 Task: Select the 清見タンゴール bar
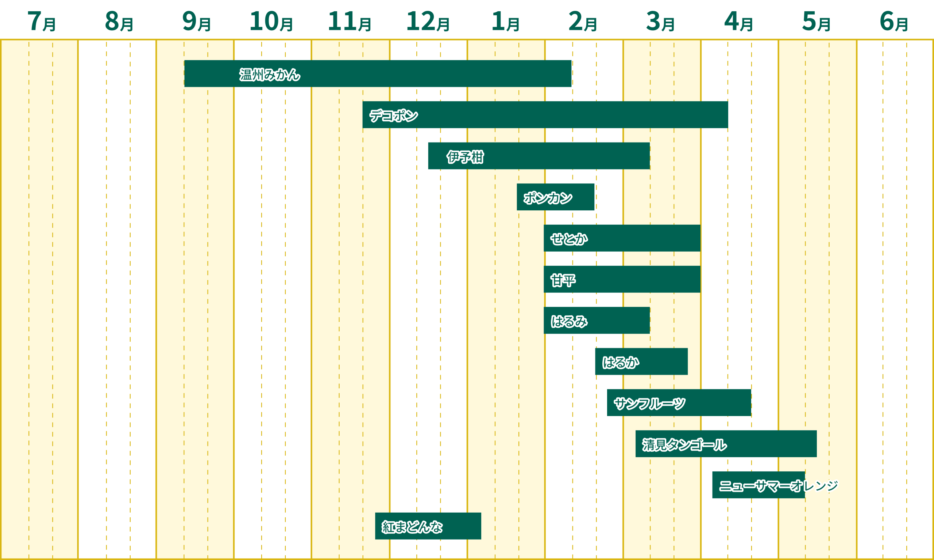click(x=726, y=444)
